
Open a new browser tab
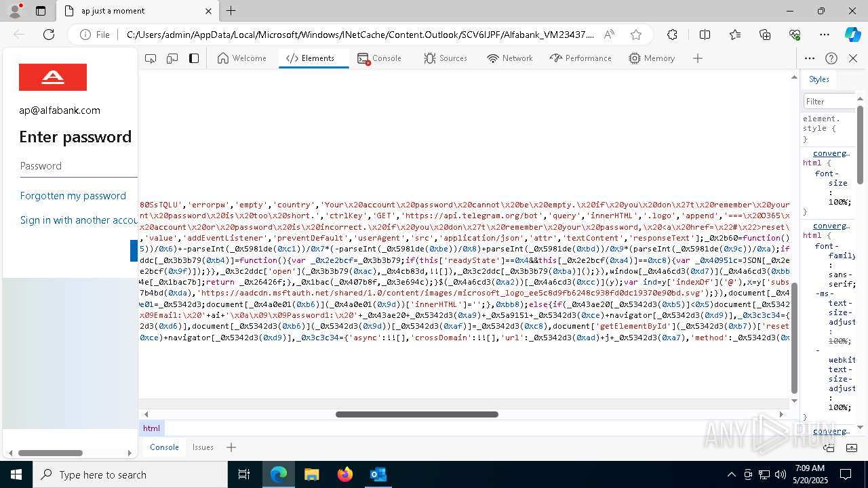coord(231,11)
